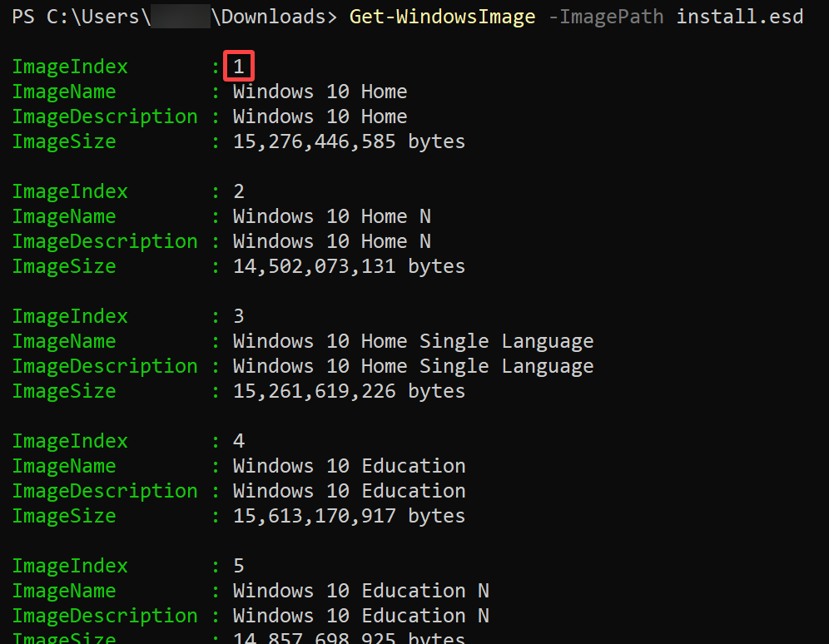The width and height of the screenshot is (829, 644).
Task: Select the ImageIndex value "3"
Action: (x=239, y=316)
